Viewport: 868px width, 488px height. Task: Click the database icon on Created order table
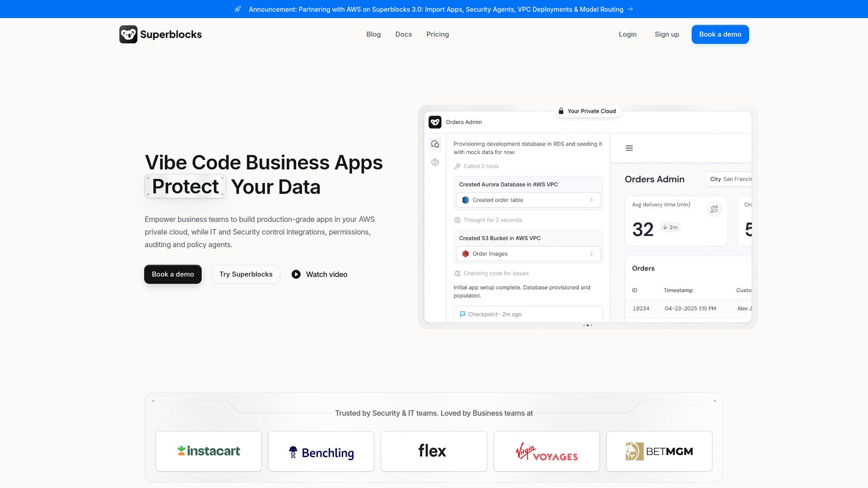coord(466,200)
